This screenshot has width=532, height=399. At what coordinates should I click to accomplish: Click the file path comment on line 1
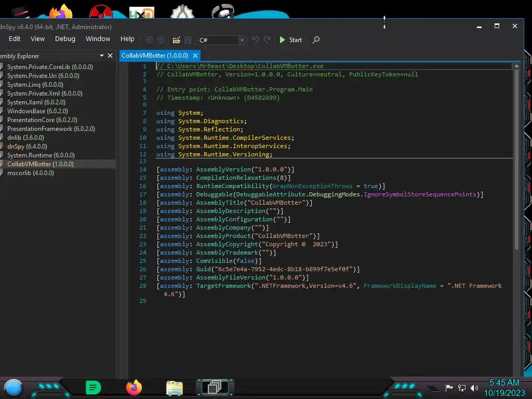click(240, 66)
